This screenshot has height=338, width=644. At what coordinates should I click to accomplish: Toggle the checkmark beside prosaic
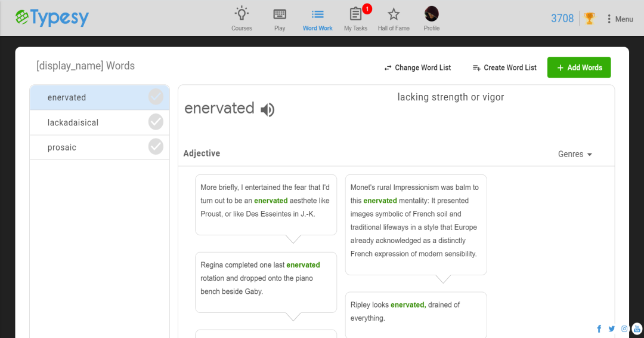point(156,147)
